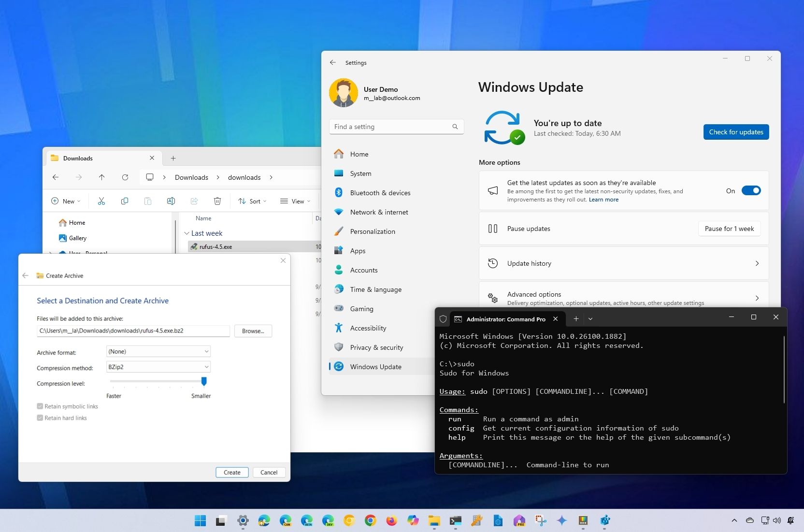Click the Refresh icon in File Explorer
The width and height of the screenshot is (804, 532).
(125, 177)
